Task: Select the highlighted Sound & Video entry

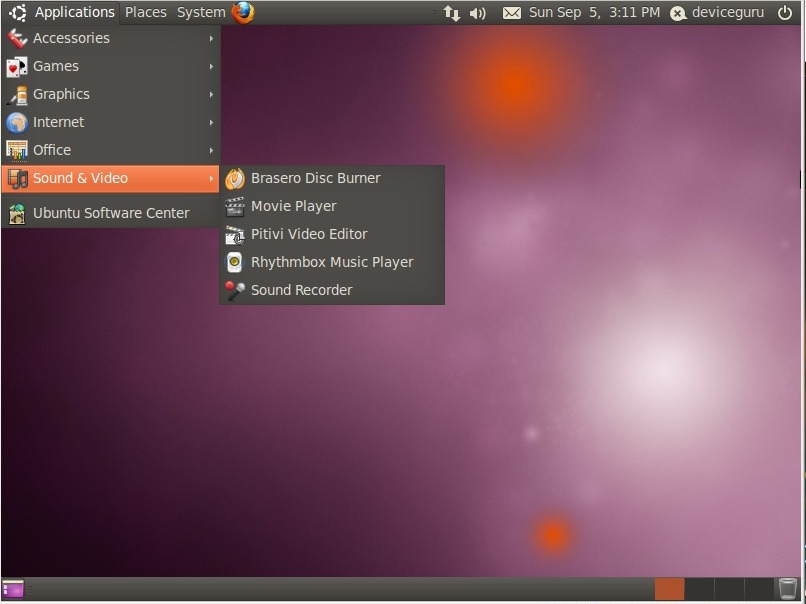Action: point(111,178)
